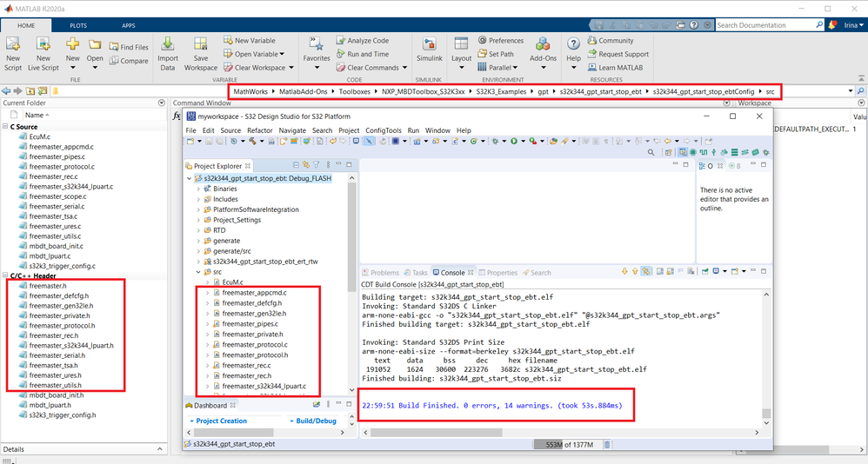Click the garbage collector trash icon

pos(607,445)
